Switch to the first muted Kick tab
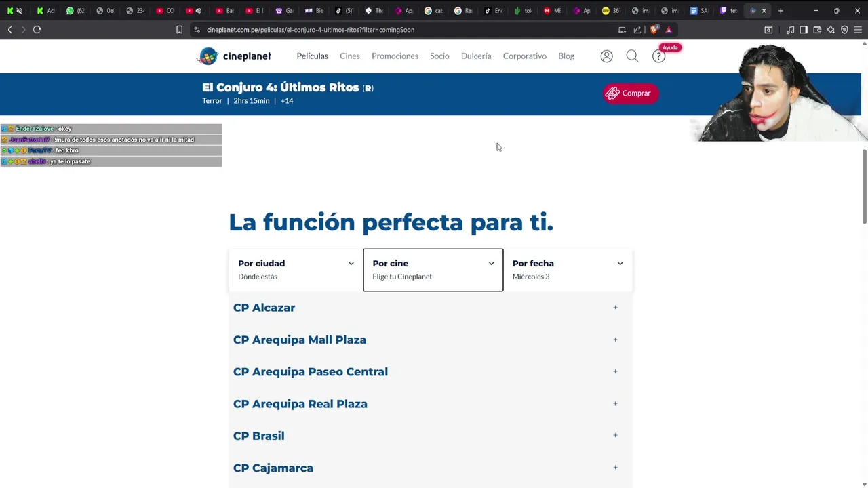The width and height of the screenshot is (868, 488). (15, 11)
